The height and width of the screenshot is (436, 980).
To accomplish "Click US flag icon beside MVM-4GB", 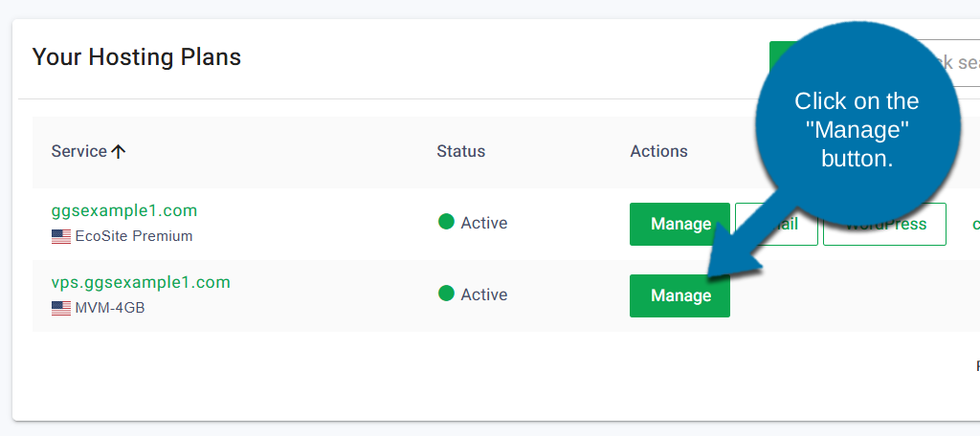I will (x=61, y=309).
